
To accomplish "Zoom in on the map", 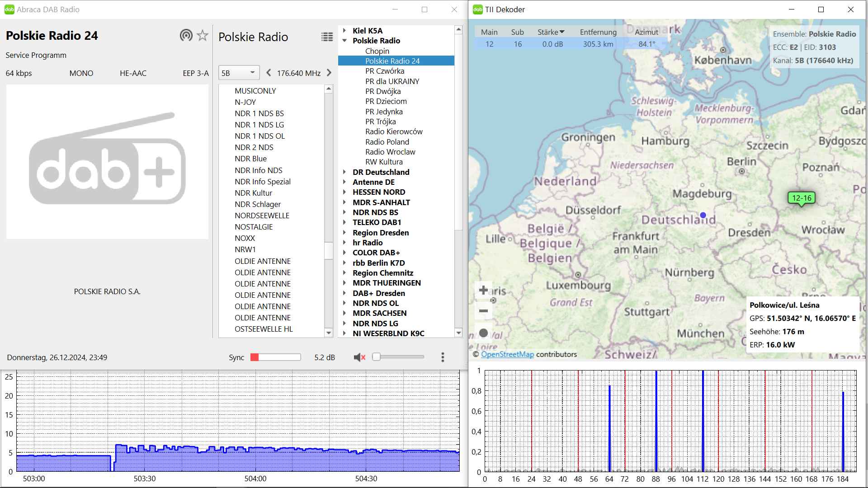I will [x=483, y=290].
